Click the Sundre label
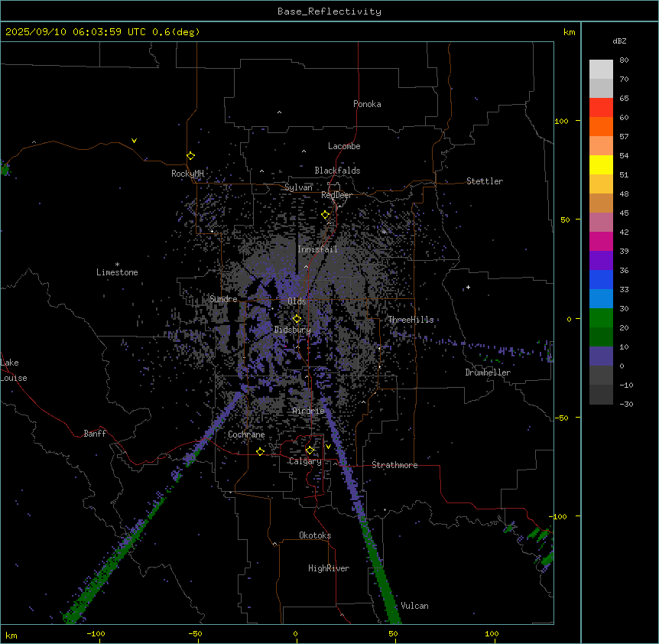Viewport: 659px width, 644px height. (x=223, y=299)
